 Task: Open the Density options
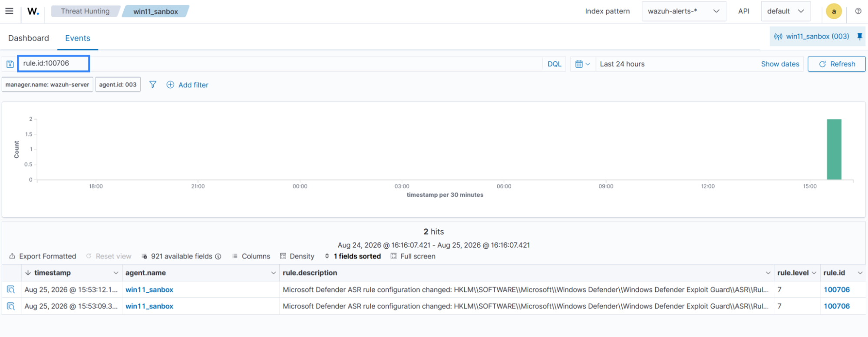[297, 256]
